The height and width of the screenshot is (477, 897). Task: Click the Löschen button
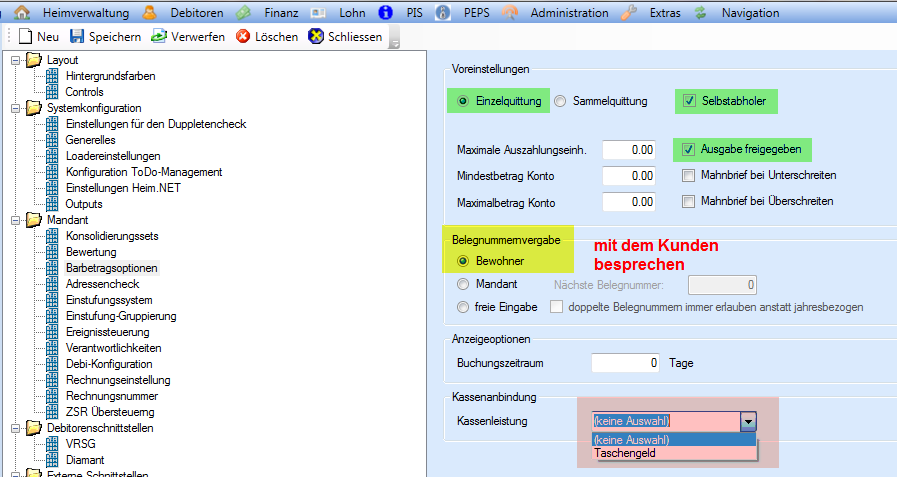tap(267, 37)
